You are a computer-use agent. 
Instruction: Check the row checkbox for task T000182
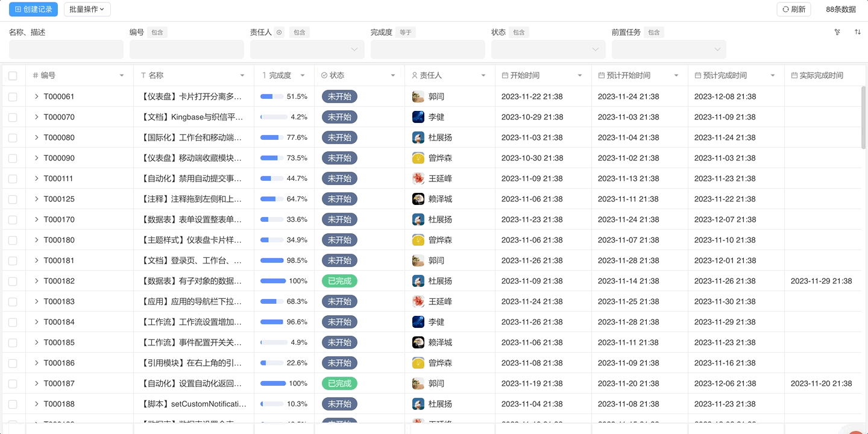13,281
